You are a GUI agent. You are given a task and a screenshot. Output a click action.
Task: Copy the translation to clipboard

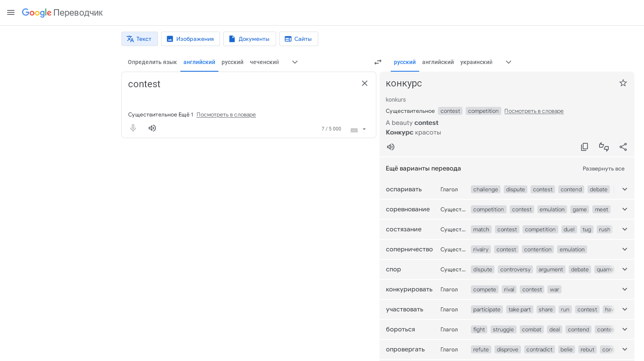[x=585, y=147]
